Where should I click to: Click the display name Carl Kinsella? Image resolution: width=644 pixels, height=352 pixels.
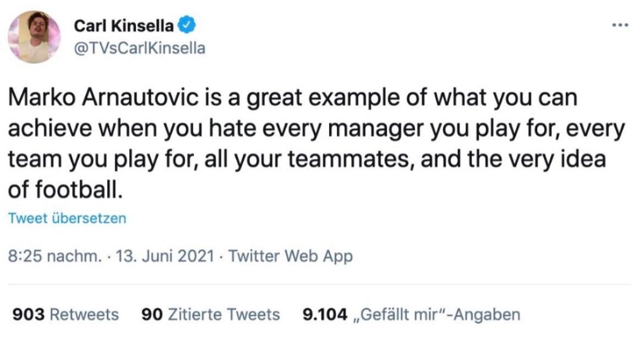pos(124,26)
